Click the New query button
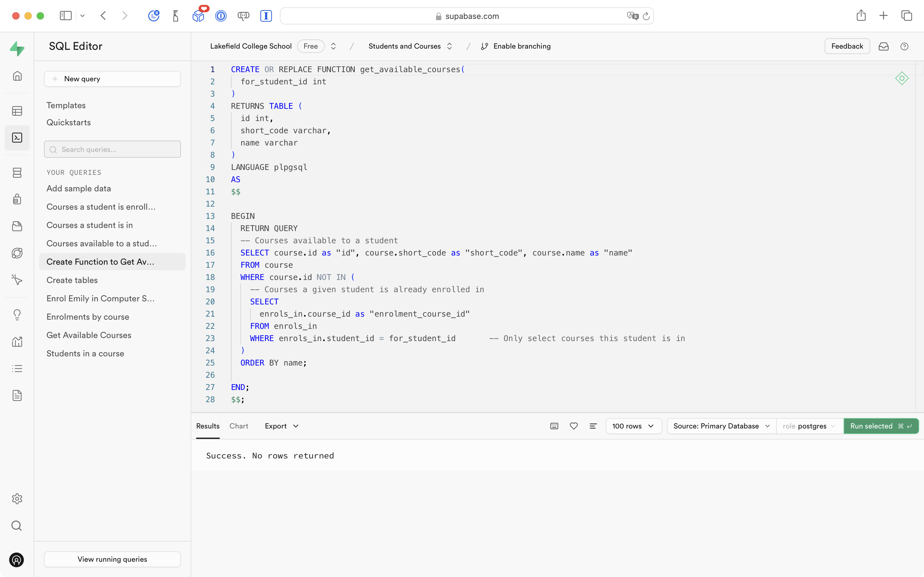 pyautogui.click(x=112, y=79)
